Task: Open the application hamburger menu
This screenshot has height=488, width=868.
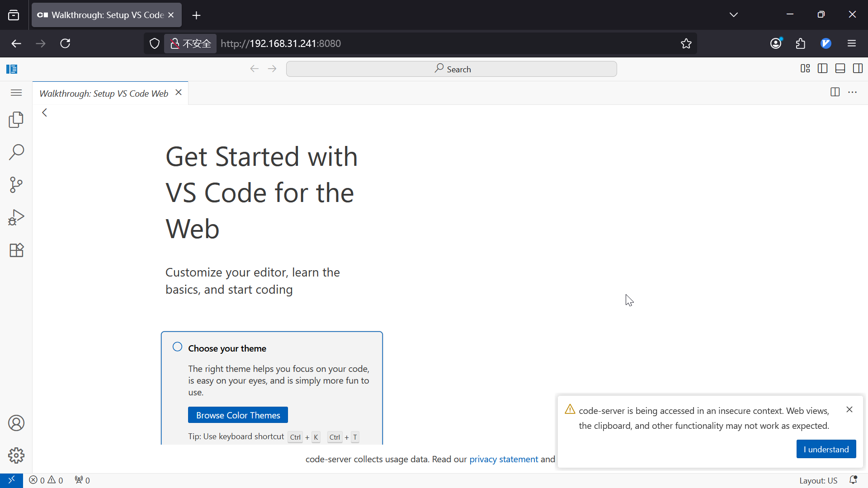Action: tap(16, 93)
